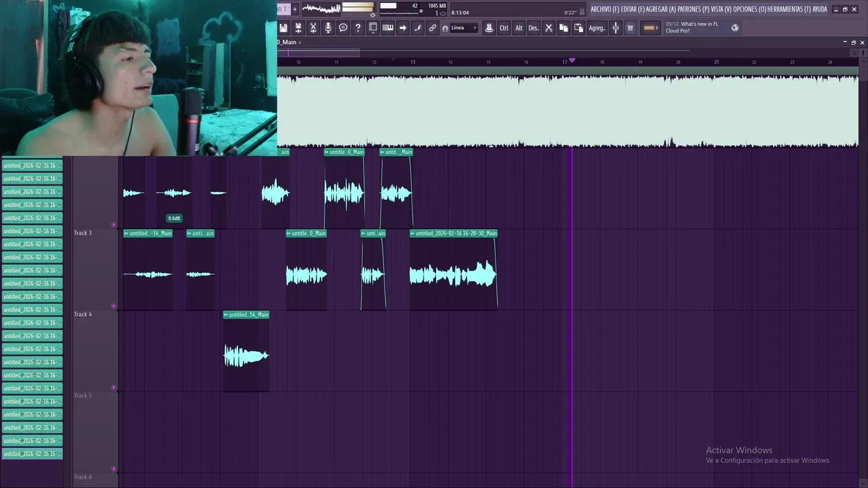The width and height of the screenshot is (868, 488).
Task: Click the microphone recording icon in toolbar
Action: 328,28
